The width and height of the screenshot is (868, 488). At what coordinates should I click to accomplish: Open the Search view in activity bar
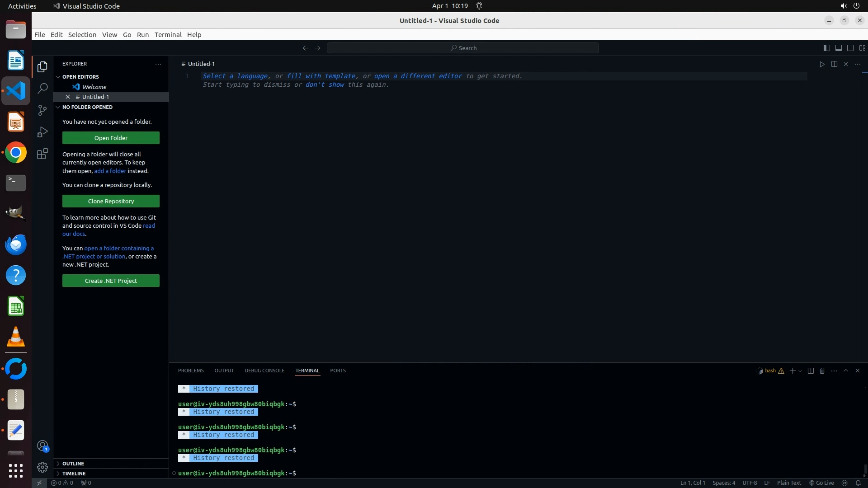point(42,89)
